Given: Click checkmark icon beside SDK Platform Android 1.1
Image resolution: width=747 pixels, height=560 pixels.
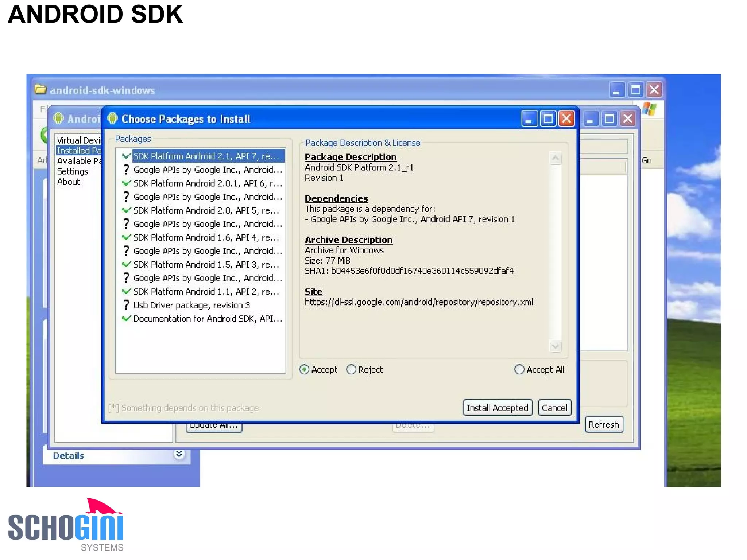Looking at the screenshot, I should coord(126,291).
